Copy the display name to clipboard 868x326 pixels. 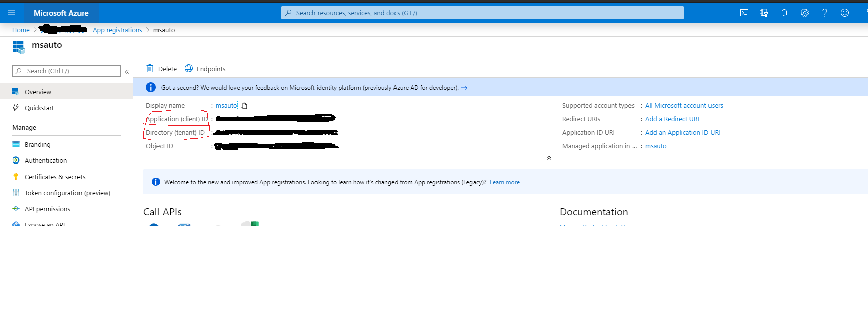coord(244,105)
